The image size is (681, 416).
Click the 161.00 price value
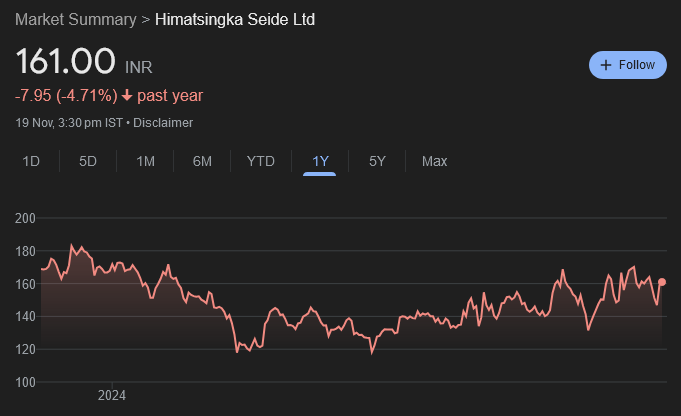pos(66,61)
